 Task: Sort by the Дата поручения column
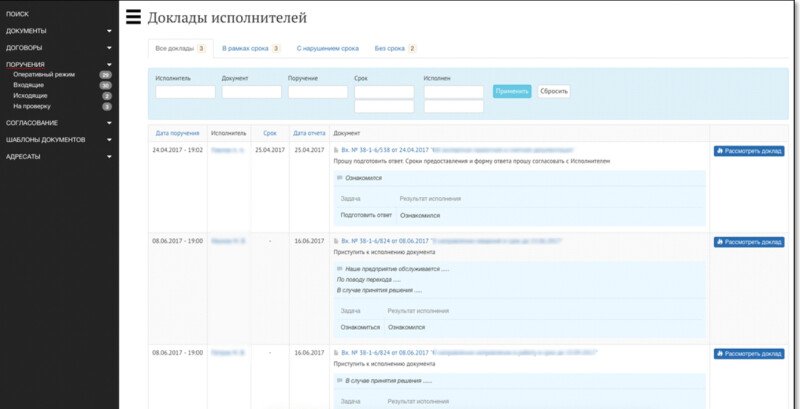177,133
